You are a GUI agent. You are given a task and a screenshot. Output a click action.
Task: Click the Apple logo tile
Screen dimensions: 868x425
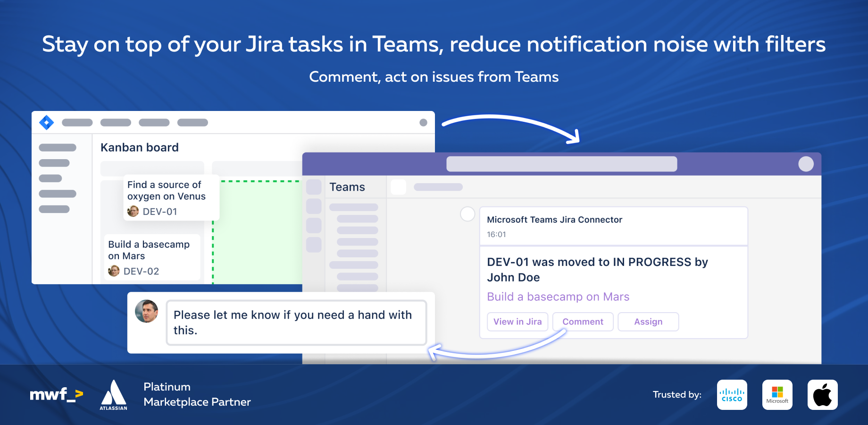point(823,395)
